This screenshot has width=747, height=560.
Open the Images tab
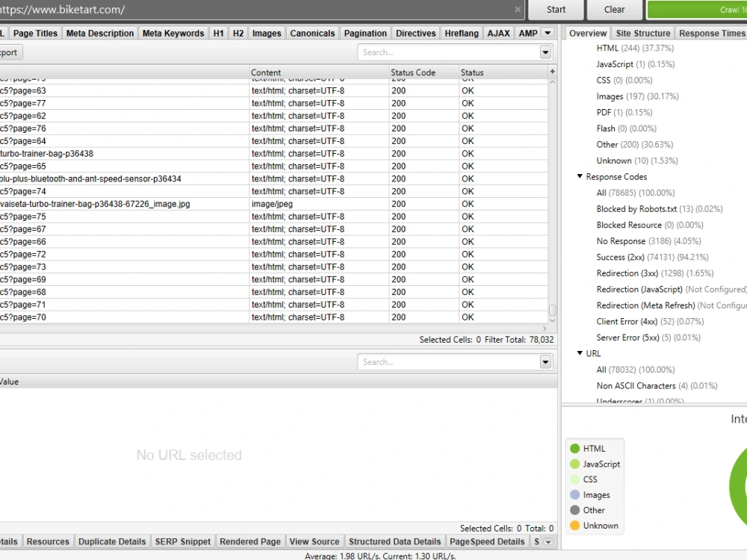(x=267, y=34)
